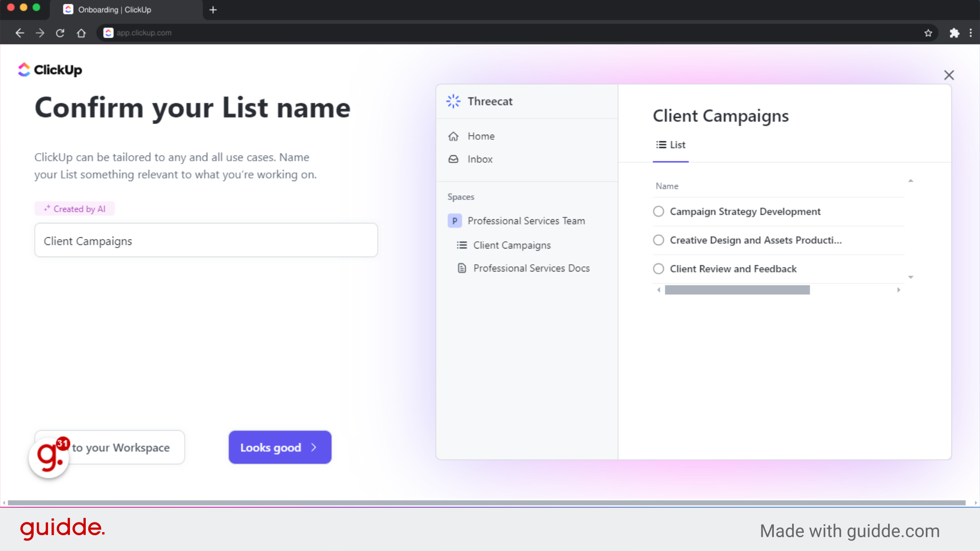
Task: Select the Creative Design and Assets task circle
Action: pos(658,240)
